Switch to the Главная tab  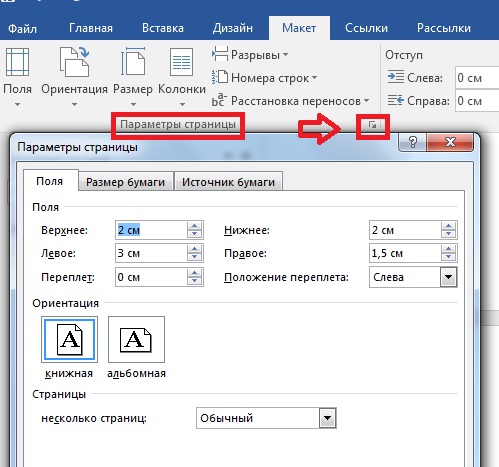click(x=91, y=28)
